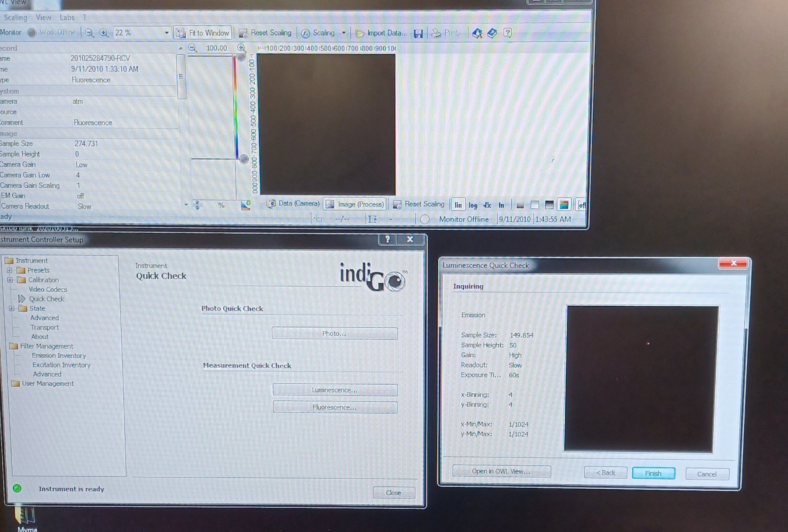Click the fluorescence image preview in OWL View
788x532 pixels.
[327, 125]
